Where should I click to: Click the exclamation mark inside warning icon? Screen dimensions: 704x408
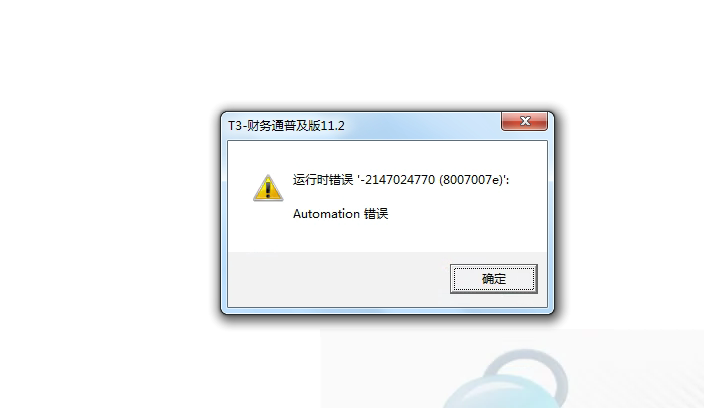click(x=268, y=189)
